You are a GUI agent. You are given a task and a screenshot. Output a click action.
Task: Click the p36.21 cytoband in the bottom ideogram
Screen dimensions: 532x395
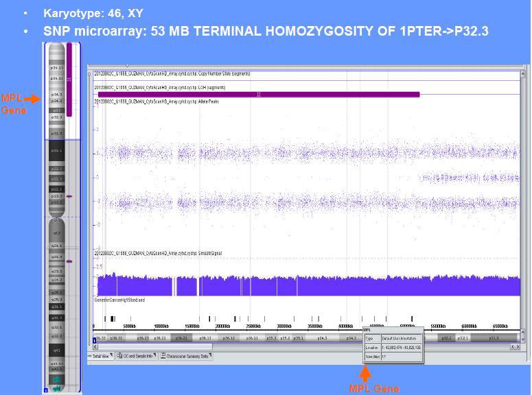click(181, 338)
